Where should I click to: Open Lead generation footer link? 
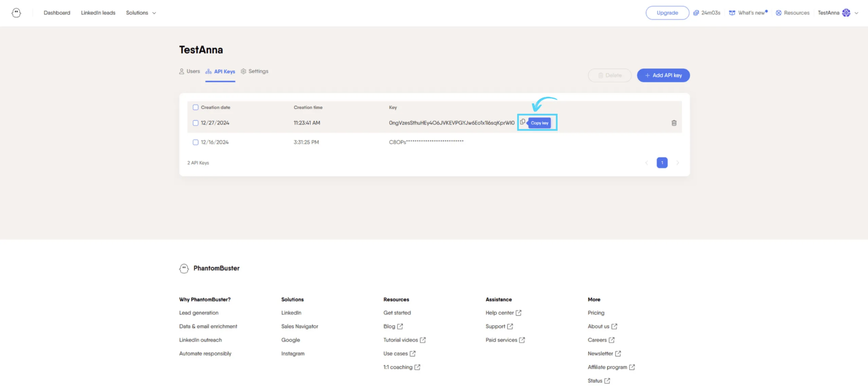199,313
